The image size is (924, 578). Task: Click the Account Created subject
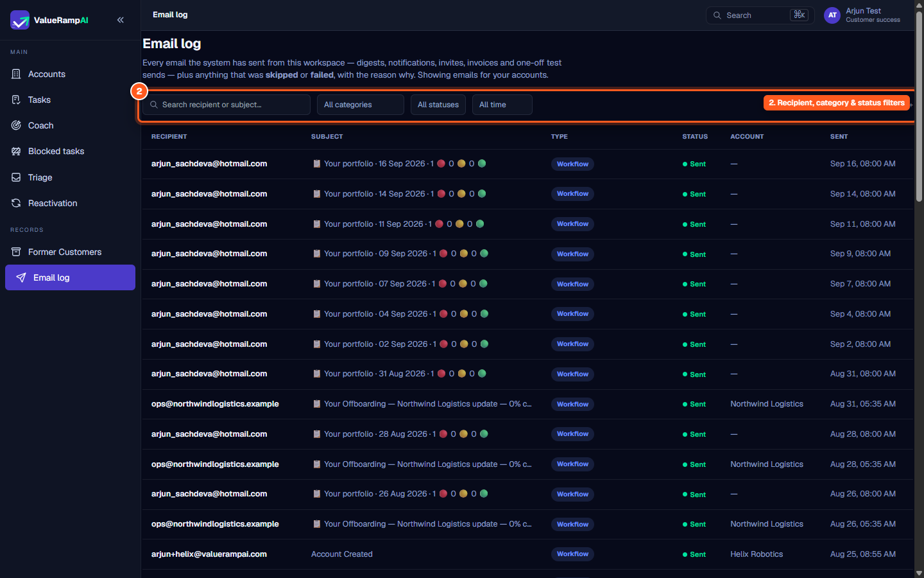point(342,554)
